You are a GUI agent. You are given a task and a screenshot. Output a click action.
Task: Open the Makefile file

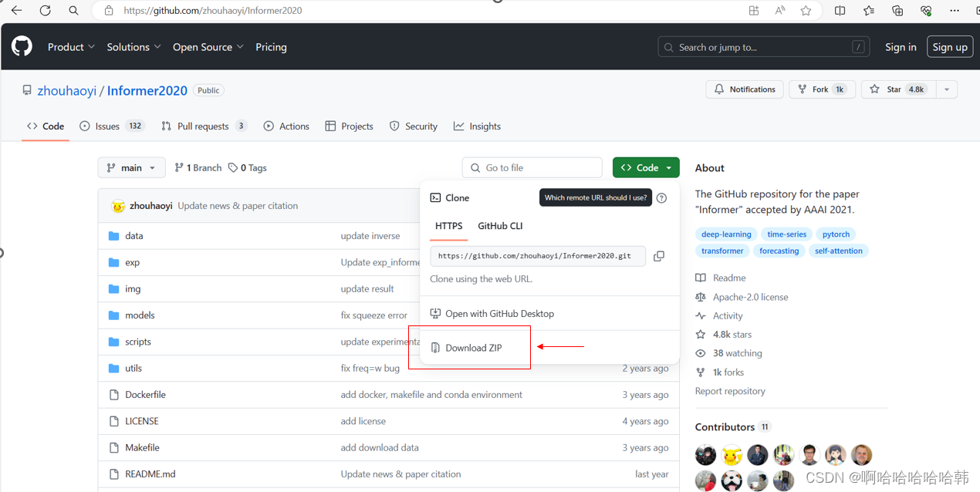142,447
